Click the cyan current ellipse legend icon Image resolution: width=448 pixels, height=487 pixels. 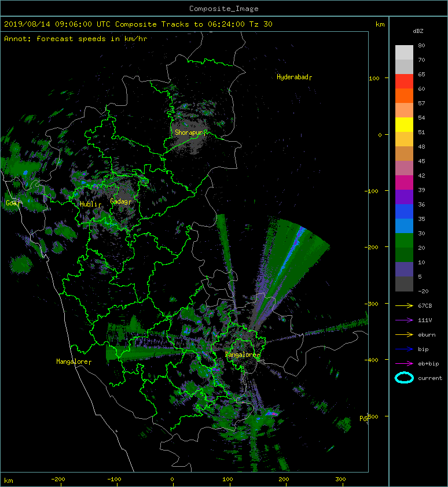click(x=404, y=378)
